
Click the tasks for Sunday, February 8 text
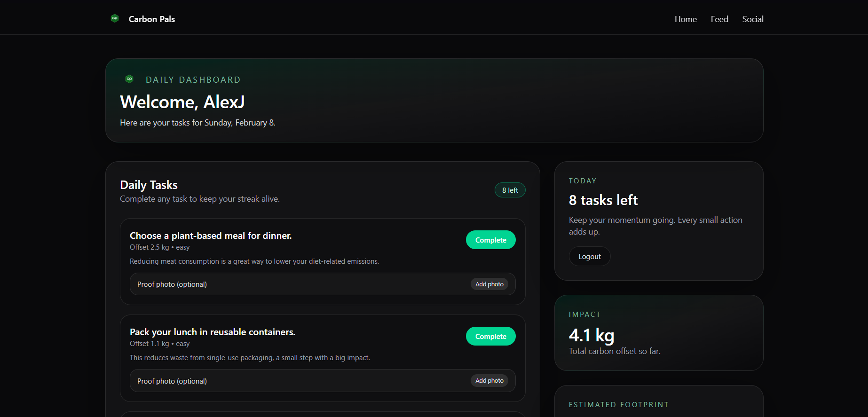197,123
